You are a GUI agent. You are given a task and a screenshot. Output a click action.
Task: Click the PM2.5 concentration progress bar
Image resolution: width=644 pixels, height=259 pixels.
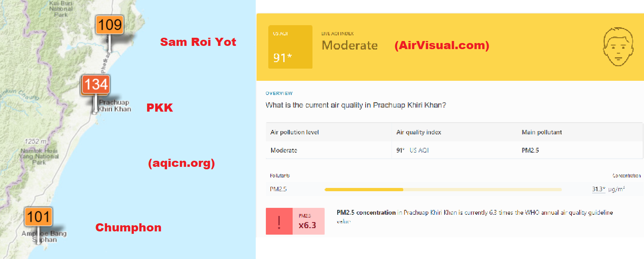tap(443, 190)
